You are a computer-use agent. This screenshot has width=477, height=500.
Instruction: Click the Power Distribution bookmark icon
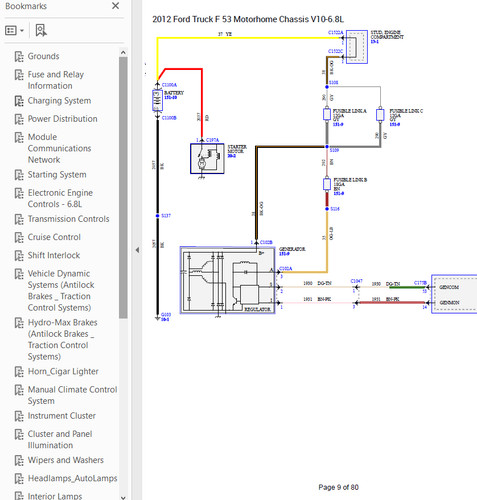(19, 119)
